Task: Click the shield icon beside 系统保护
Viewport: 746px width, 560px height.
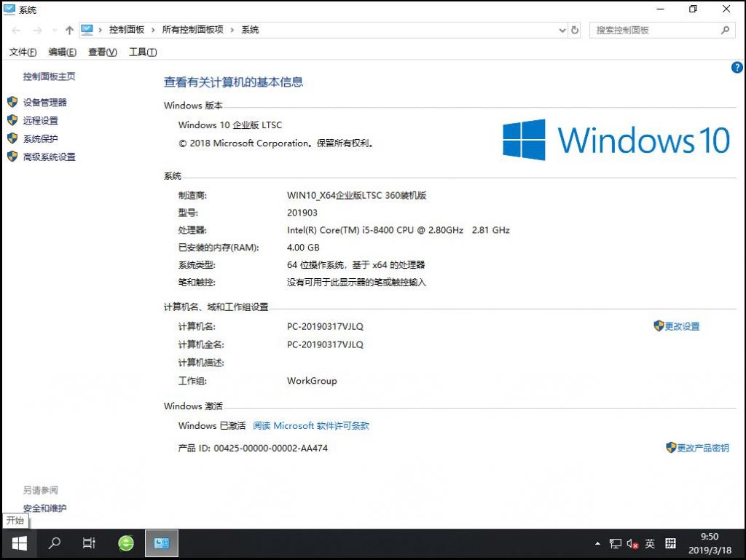Action: click(x=12, y=138)
